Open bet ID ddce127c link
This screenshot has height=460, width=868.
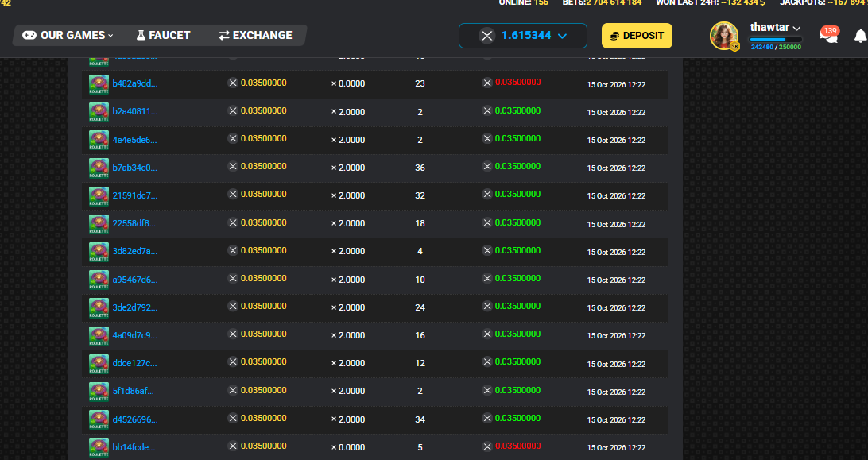tap(135, 363)
